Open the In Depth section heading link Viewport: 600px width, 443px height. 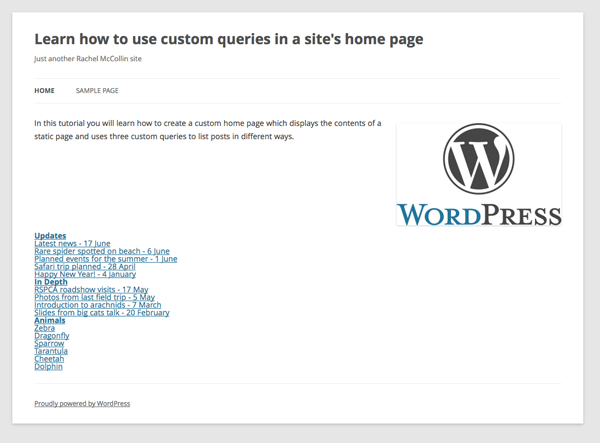(x=51, y=282)
